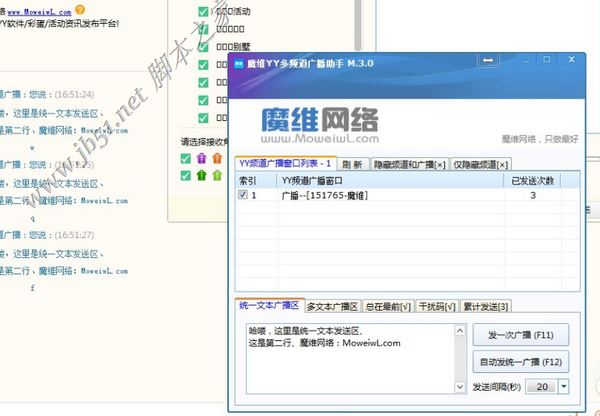This screenshot has width=600, height=416.
Task: Switch to 多文本广播区 tab
Action: pos(332,307)
